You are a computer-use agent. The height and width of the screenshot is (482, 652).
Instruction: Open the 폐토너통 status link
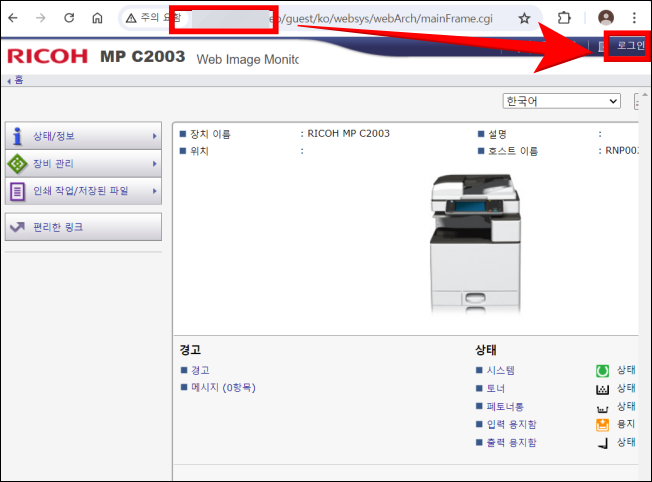(505, 406)
